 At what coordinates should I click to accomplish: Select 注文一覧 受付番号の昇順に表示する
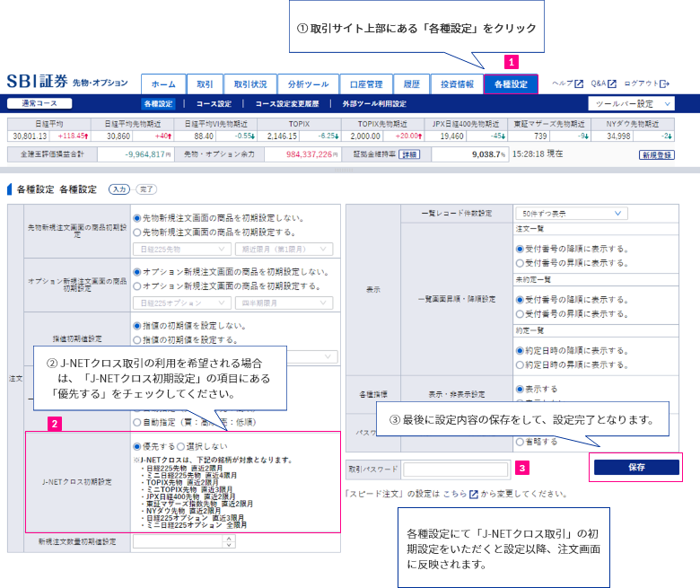pos(520,263)
